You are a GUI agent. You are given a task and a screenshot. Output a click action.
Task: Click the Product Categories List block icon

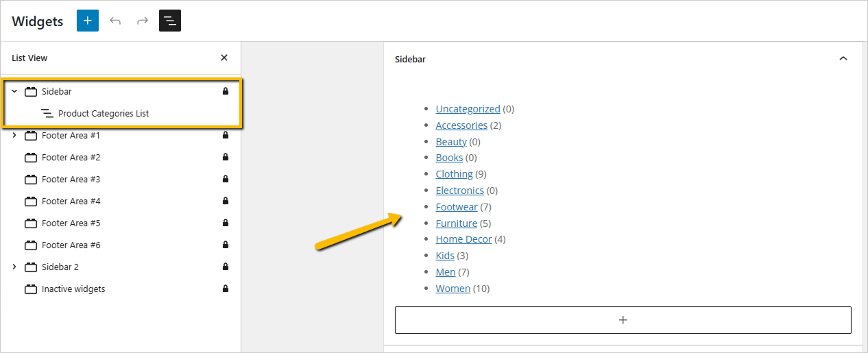[47, 113]
